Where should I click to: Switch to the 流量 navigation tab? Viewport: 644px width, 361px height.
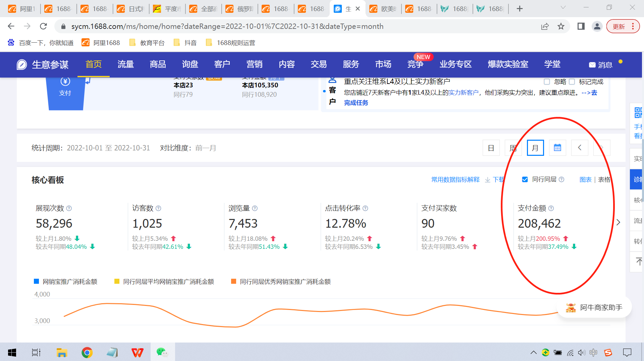click(126, 64)
